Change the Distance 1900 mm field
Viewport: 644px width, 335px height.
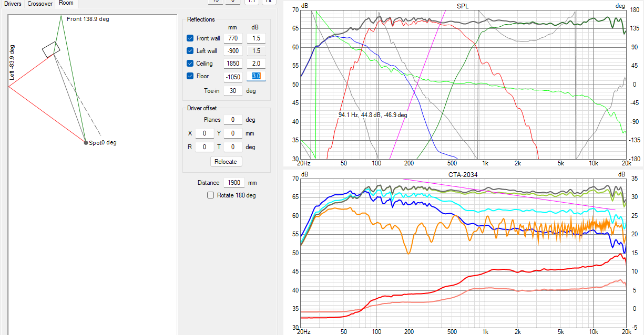coord(234,183)
